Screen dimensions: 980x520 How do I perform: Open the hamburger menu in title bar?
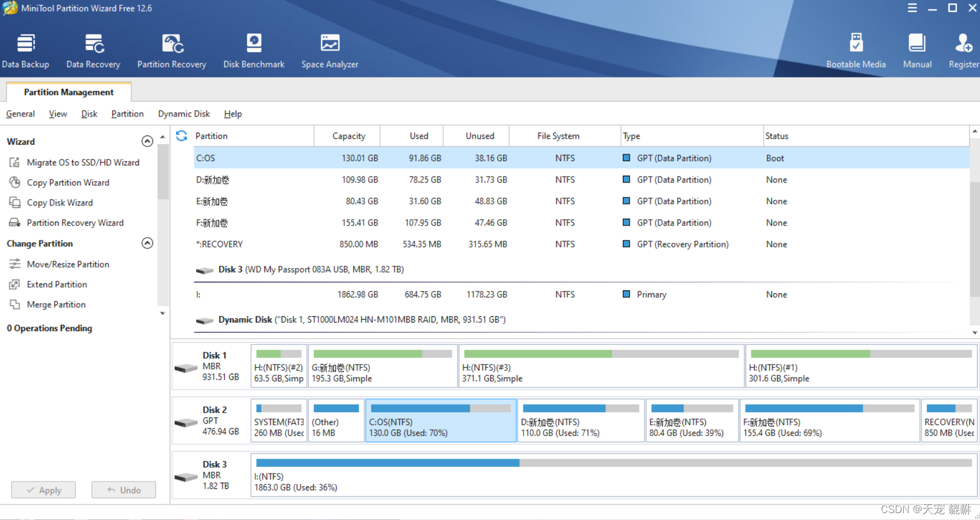point(912,8)
